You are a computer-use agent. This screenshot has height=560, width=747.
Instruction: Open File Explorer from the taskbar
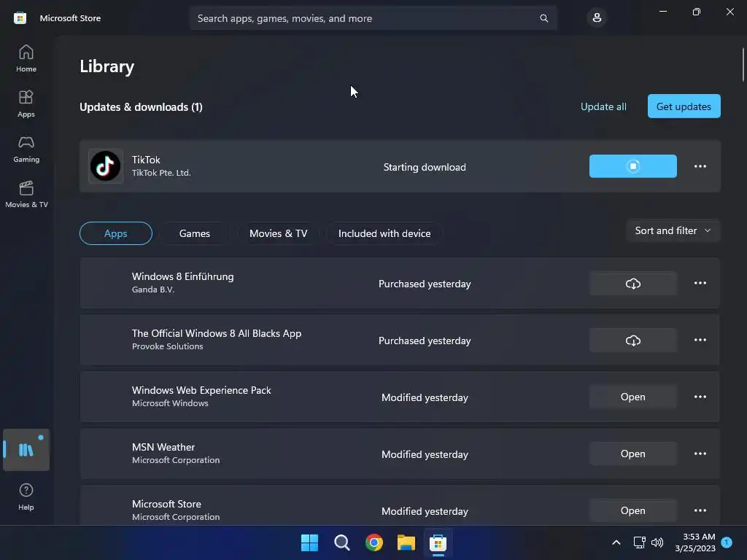point(406,542)
